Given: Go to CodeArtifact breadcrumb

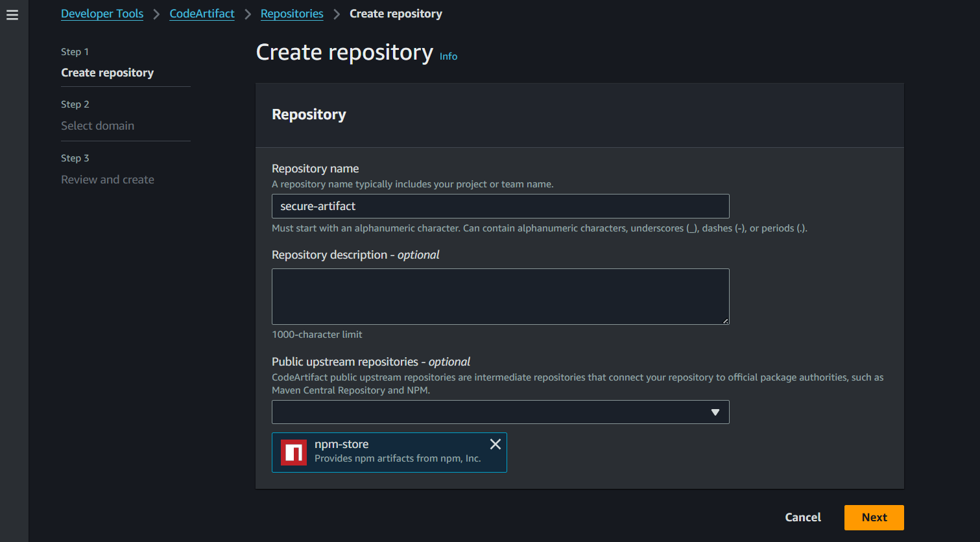Looking at the screenshot, I should pyautogui.click(x=202, y=14).
